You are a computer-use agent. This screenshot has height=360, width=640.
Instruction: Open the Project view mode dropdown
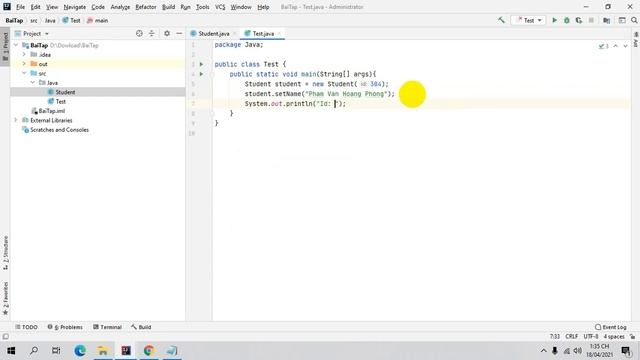tap(32, 33)
